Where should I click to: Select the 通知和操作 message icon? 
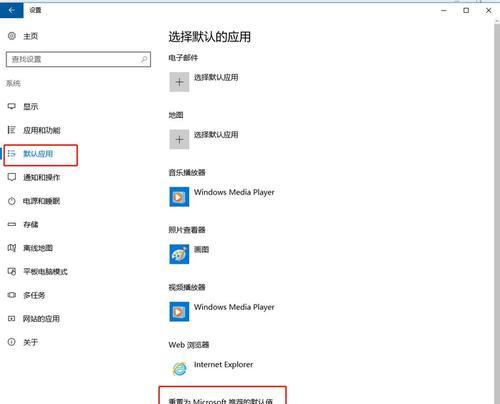(x=12, y=177)
